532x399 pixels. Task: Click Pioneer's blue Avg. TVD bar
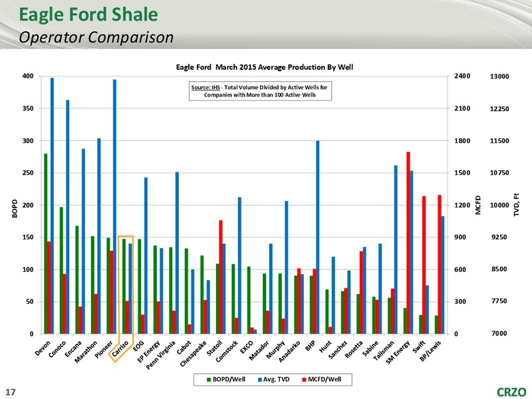click(114, 207)
